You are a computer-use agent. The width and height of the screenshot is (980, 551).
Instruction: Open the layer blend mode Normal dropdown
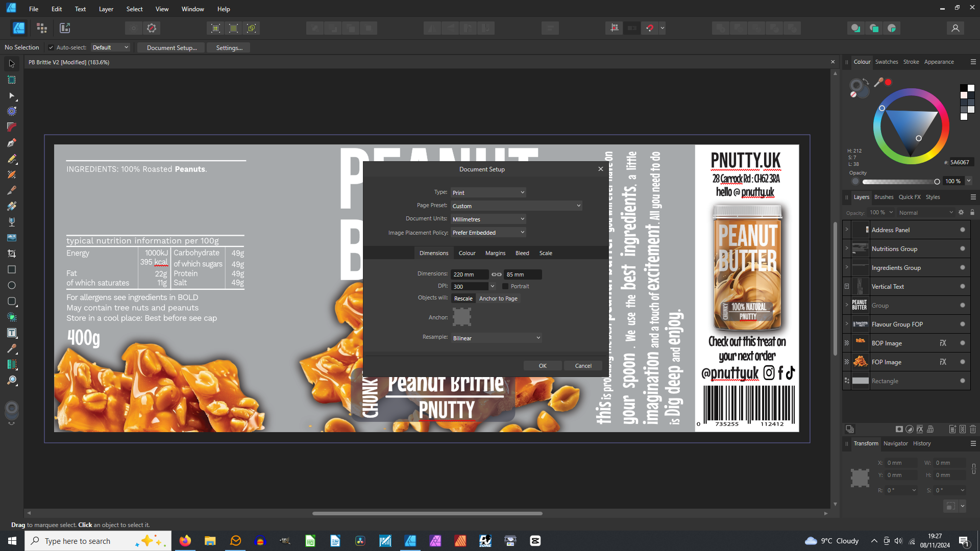coord(925,212)
